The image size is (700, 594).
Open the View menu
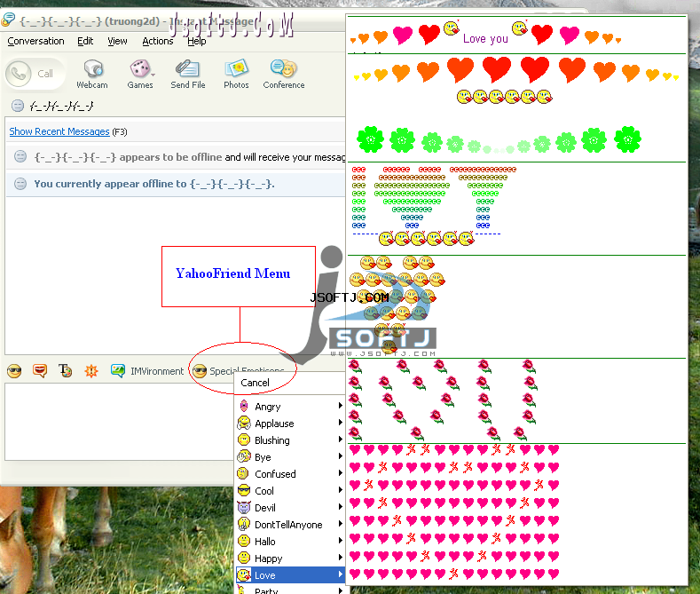117,41
